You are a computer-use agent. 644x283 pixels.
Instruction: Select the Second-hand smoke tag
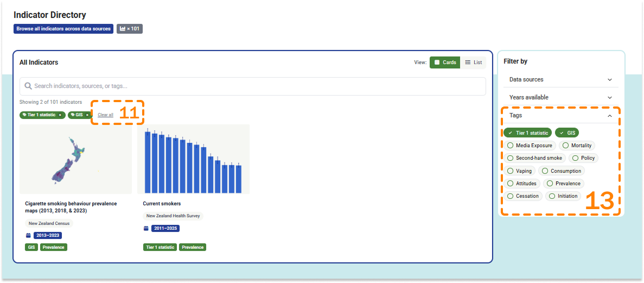[x=534, y=158]
